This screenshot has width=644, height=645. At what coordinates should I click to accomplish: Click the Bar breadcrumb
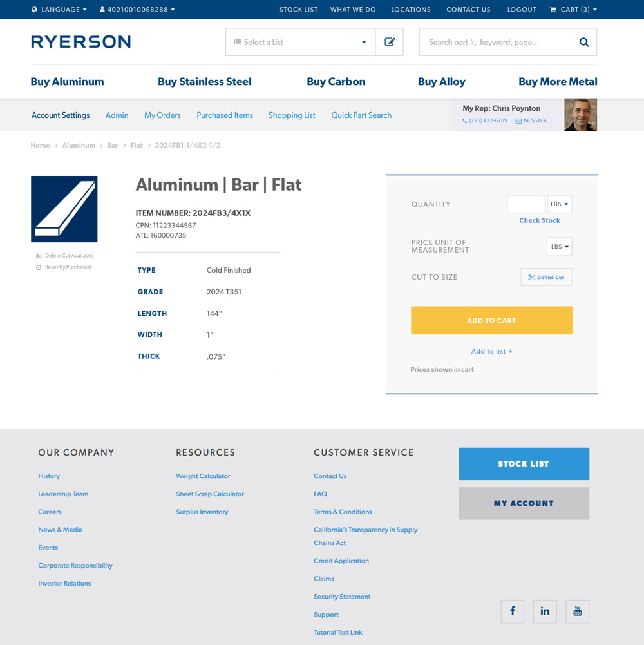click(x=112, y=145)
